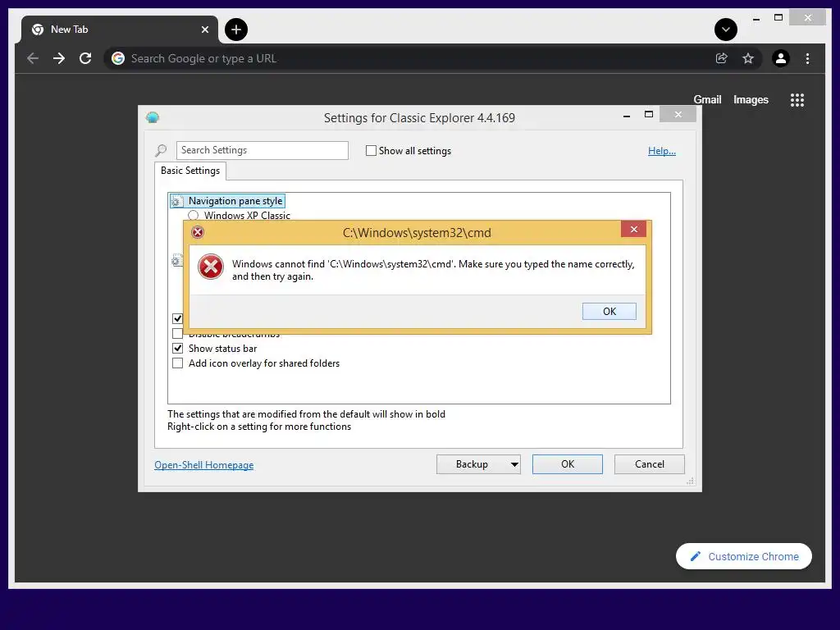Click small error icon in dialog title bar
The width and height of the screenshot is (840, 630).
[x=198, y=232]
